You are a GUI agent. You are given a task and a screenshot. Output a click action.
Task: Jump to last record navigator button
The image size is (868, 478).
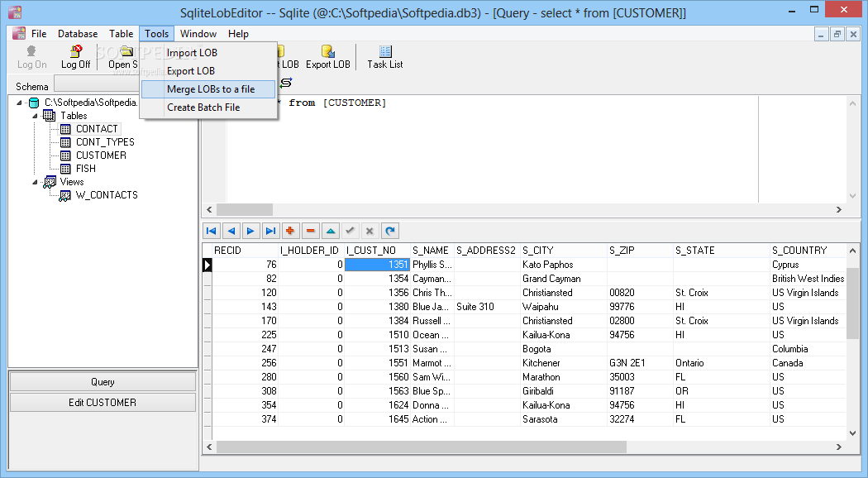tap(270, 231)
